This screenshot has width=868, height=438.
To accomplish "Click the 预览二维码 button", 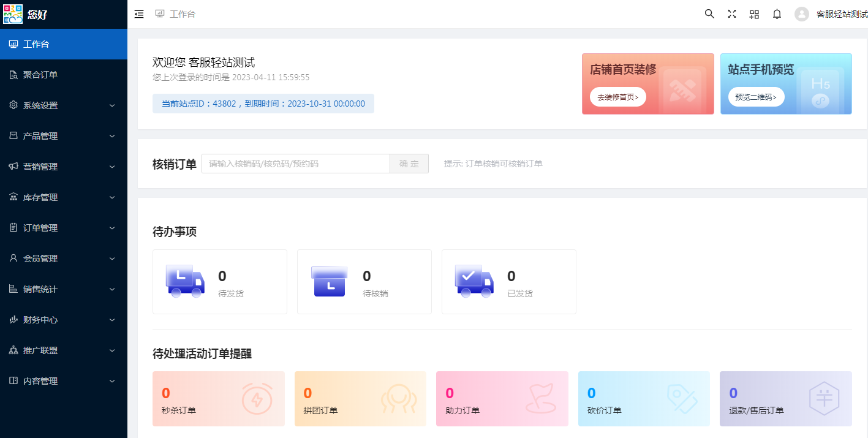I will [x=756, y=97].
